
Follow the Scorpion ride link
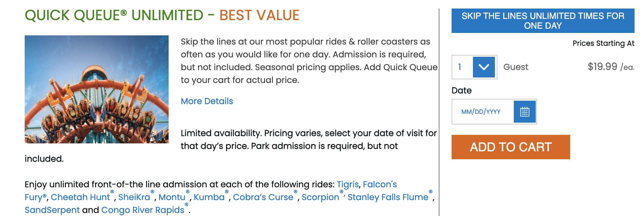(320, 197)
